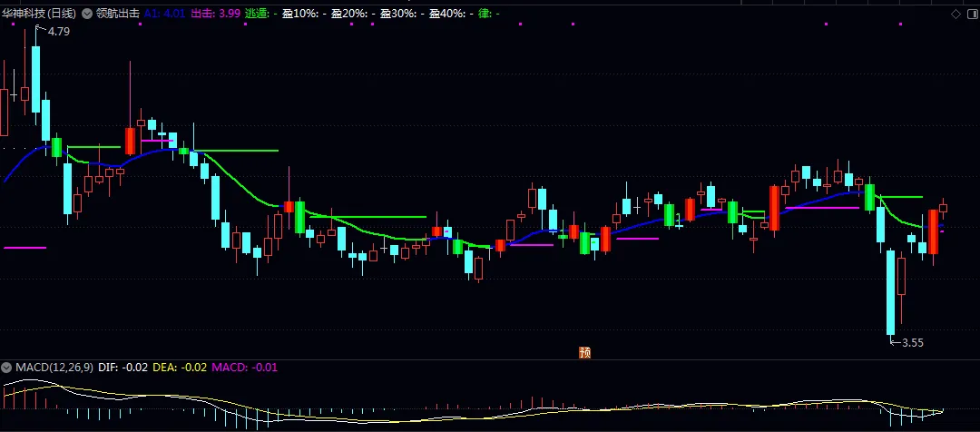Viewport: 980px width, 432px height.
Task: Expand the 领航出击 indicator dropdown arrow
Action: point(87,13)
